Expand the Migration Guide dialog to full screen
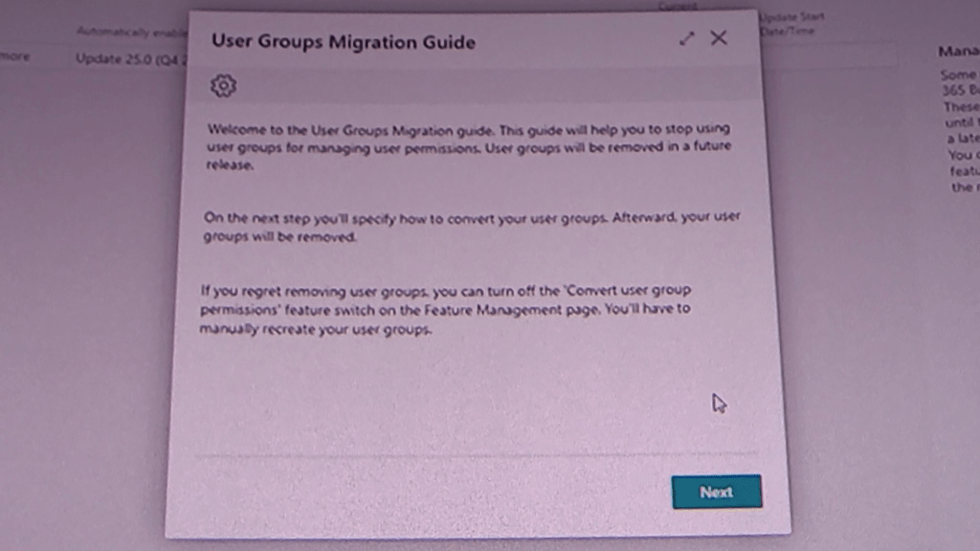This screenshot has height=551, width=980. tap(686, 38)
